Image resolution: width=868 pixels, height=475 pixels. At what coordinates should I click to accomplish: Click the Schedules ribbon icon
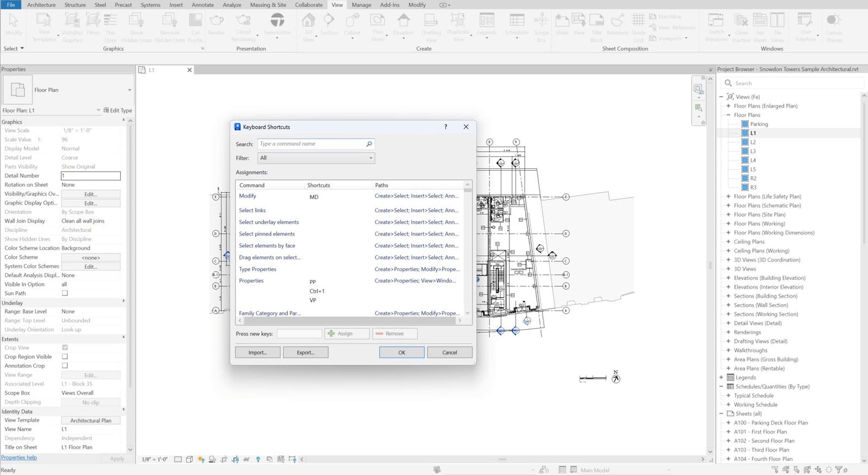516,21
